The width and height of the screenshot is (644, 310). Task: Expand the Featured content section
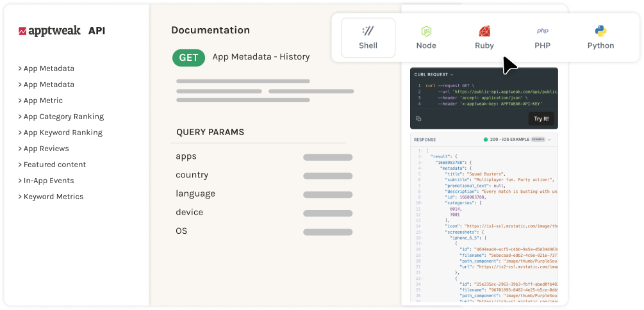pos(52,165)
